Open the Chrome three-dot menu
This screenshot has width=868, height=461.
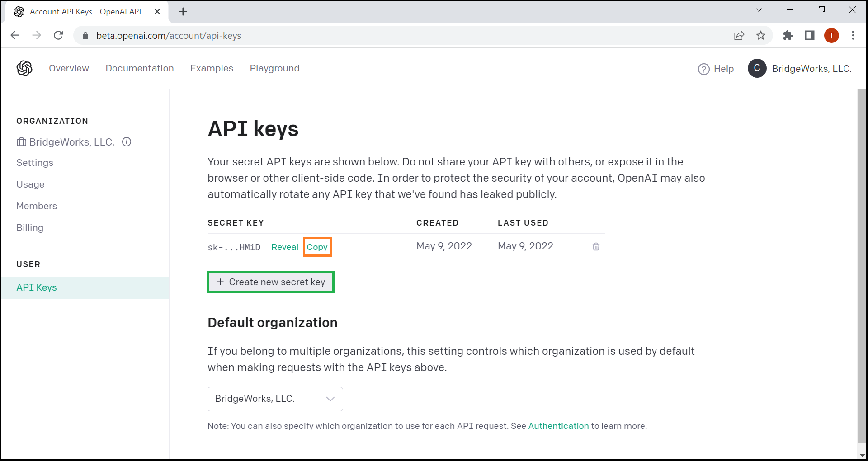point(853,35)
